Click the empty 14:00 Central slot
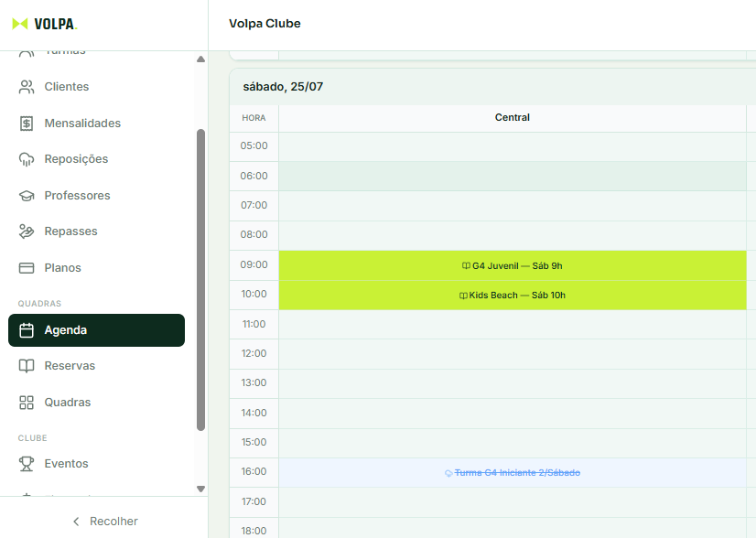756x538 pixels. click(513, 414)
